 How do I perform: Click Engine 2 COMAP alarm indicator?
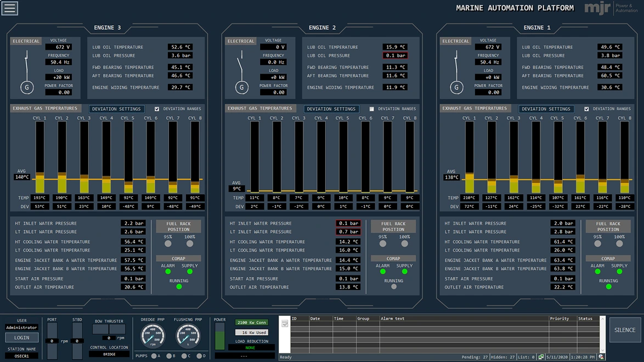tap(383, 271)
